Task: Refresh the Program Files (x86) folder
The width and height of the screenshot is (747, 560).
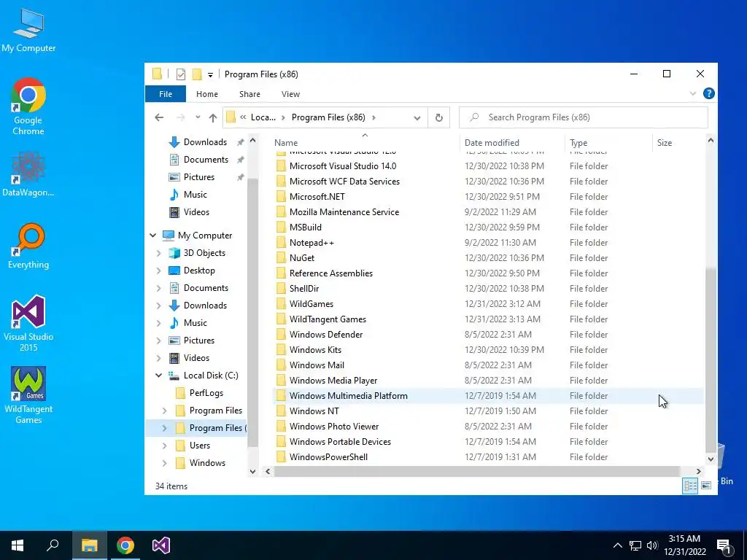Action: click(438, 117)
